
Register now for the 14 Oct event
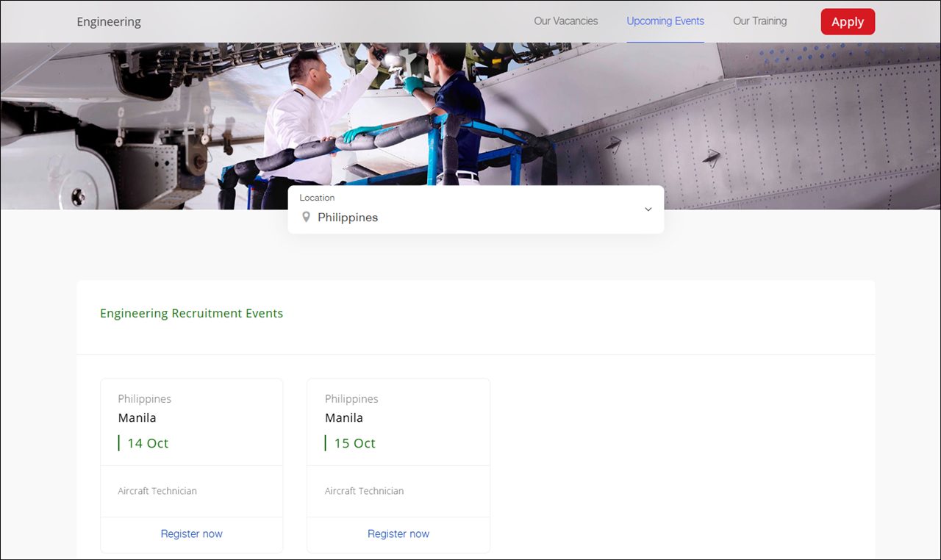click(x=191, y=534)
